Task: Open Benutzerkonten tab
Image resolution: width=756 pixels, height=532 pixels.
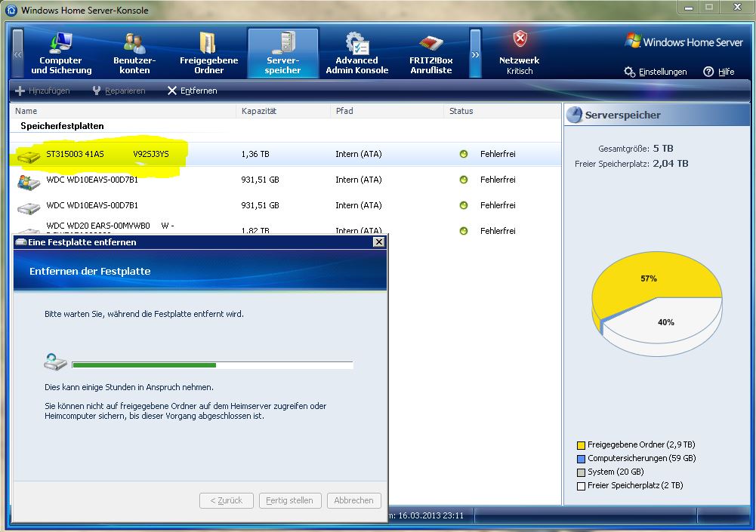Action: pyautogui.click(x=134, y=53)
